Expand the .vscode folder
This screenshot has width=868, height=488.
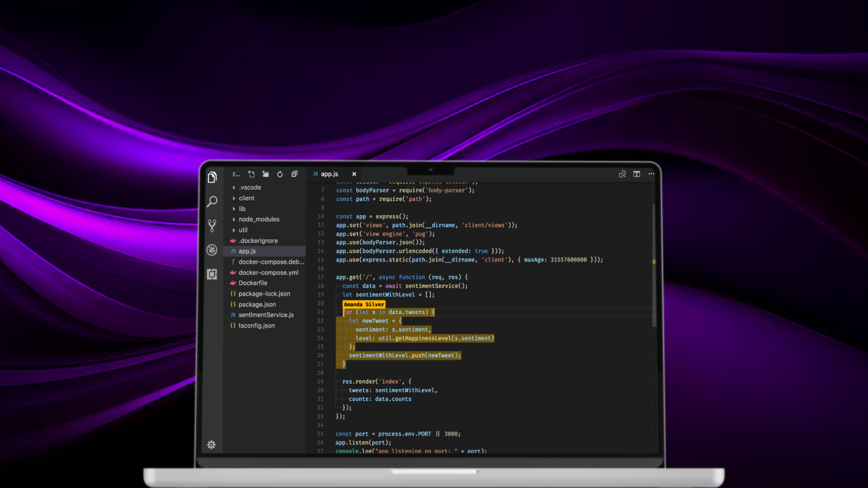tap(250, 188)
